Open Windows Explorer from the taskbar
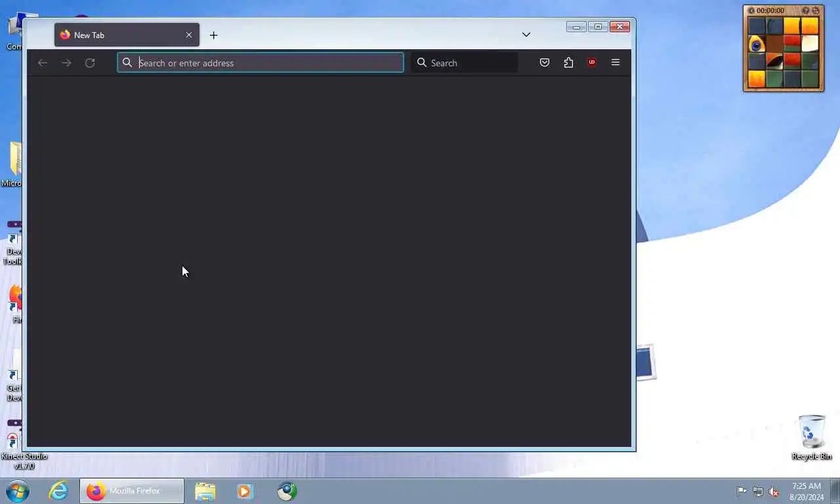Viewport: 840px width, 504px height. coord(205,491)
